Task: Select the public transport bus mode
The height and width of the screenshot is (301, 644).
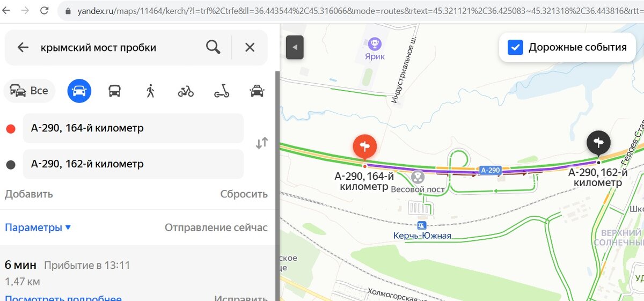Action: click(x=114, y=91)
